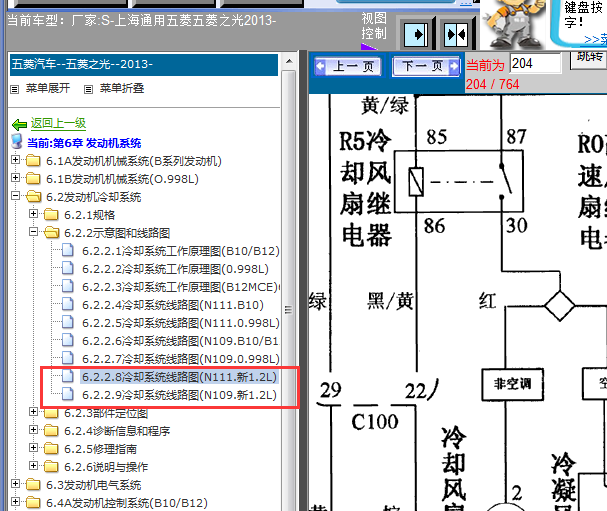Click the view control right-arrow icon
The height and width of the screenshot is (511, 607).
(x=416, y=35)
